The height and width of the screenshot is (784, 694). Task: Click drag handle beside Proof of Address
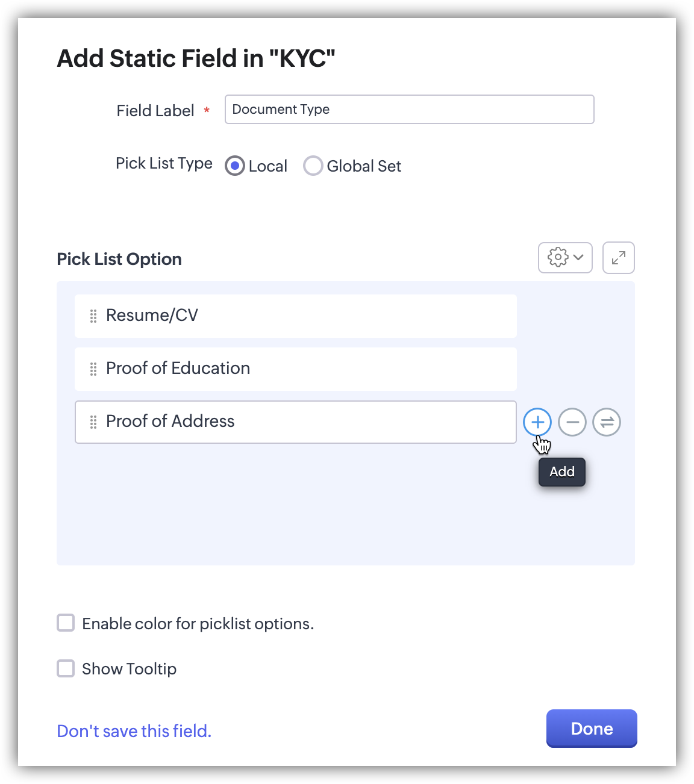pyautogui.click(x=93, y=422)
